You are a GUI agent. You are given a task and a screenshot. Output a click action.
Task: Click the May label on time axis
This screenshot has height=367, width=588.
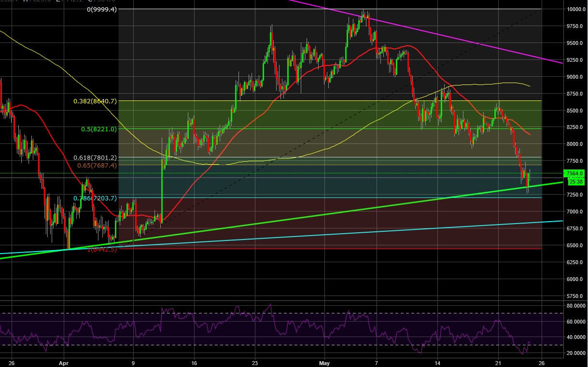coord(325,362)
